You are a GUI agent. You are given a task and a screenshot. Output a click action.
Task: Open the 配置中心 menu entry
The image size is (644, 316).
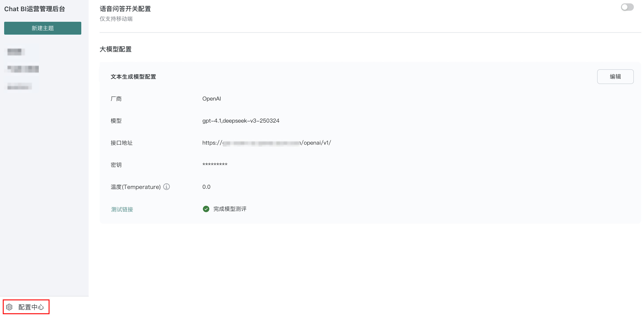pyautogui.click(x=31, y=307)
